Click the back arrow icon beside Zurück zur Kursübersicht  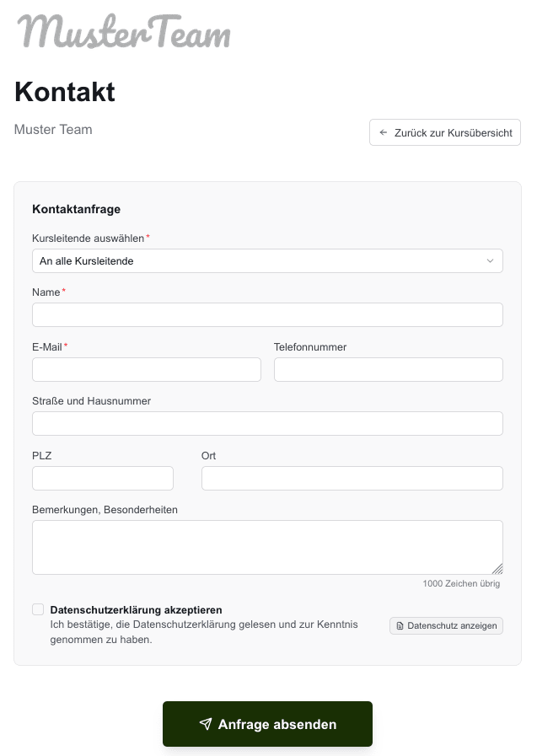pos(383,132)
